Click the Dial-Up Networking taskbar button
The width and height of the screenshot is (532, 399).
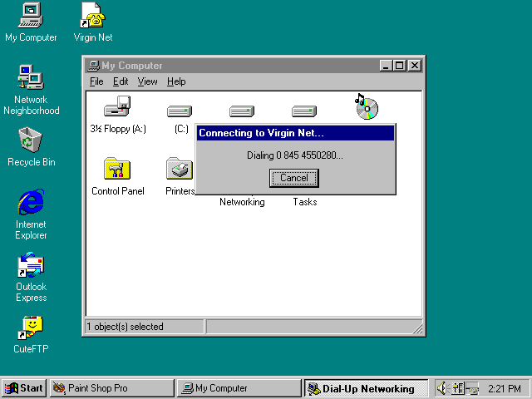point(366,388)
